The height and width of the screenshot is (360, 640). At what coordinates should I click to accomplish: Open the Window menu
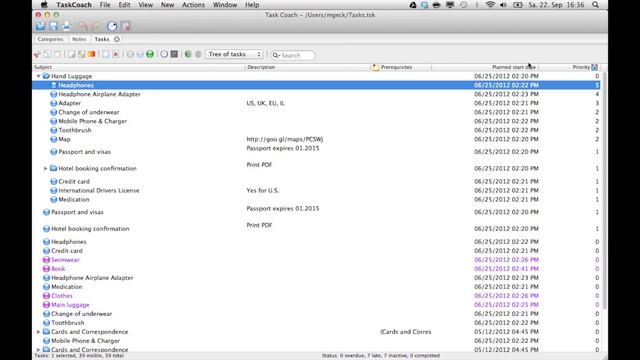(225, 5)
